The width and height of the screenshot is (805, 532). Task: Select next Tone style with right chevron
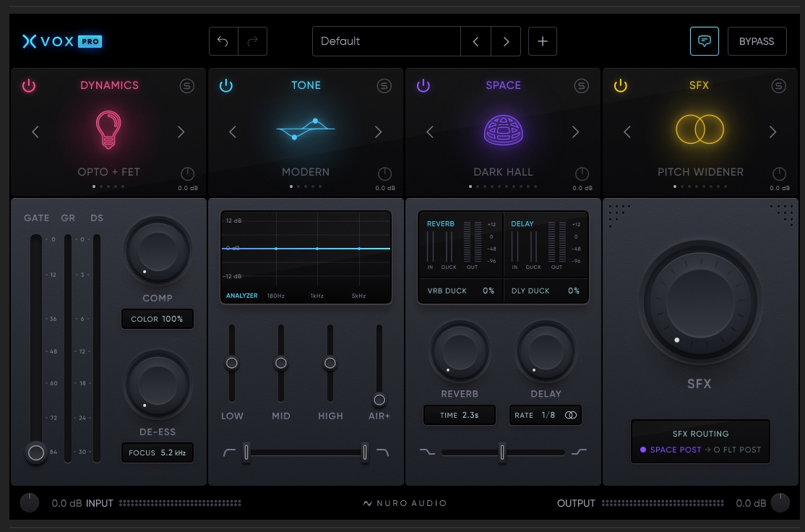tap(379, 132)
